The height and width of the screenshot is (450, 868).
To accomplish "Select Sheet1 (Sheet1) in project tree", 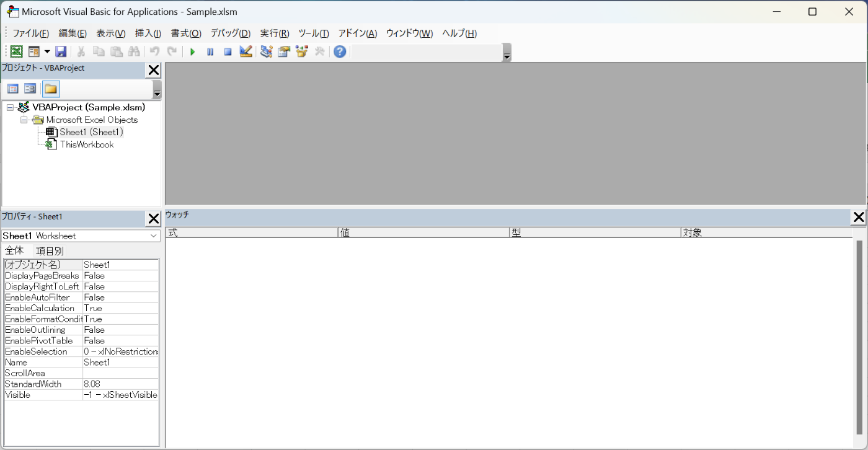I will [x=91, y=132].
